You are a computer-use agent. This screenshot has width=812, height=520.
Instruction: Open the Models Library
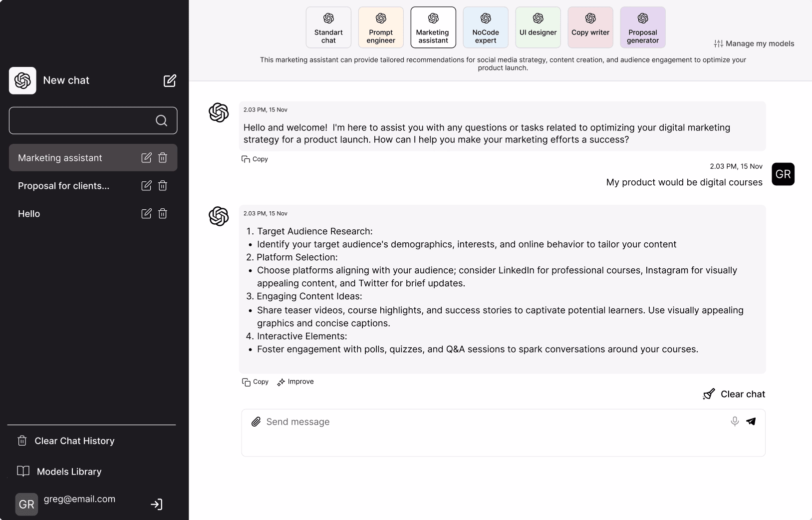59,472
